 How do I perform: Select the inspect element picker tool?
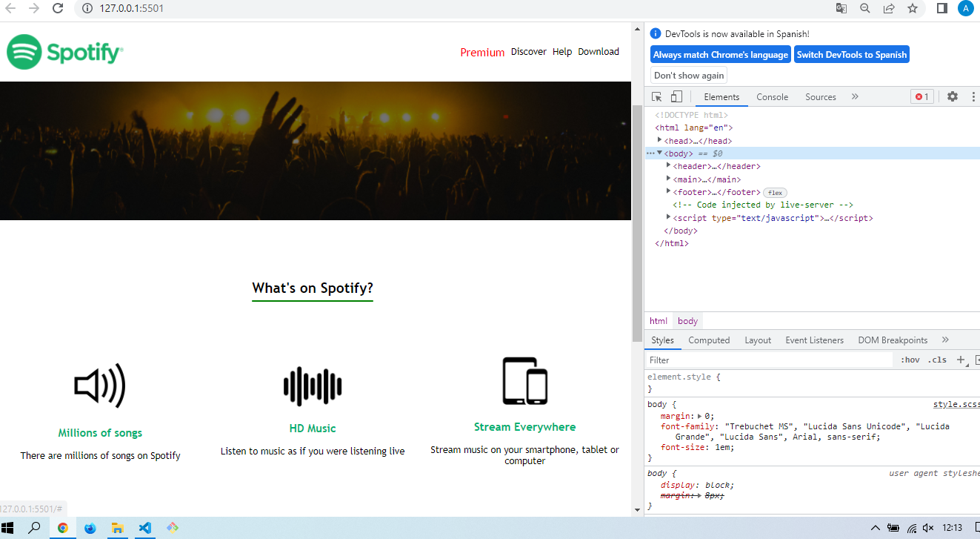(656, 96)
